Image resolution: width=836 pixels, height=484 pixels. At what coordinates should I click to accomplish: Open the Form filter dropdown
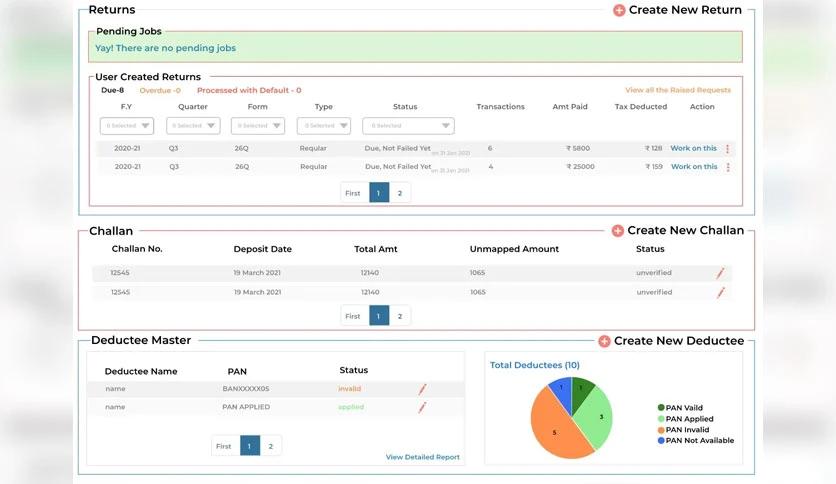point(258,126)
